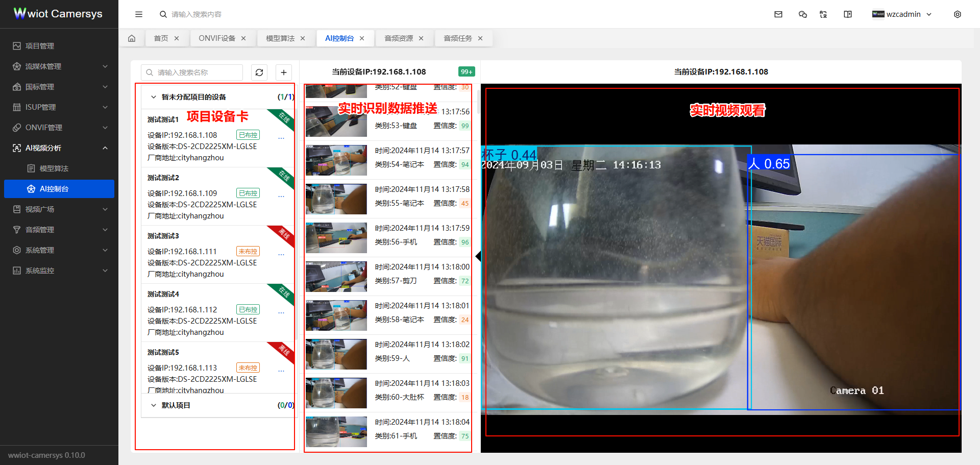The image size is (980, 465).
Task: Click the language translate icon
Action: (x=823, y=14)
